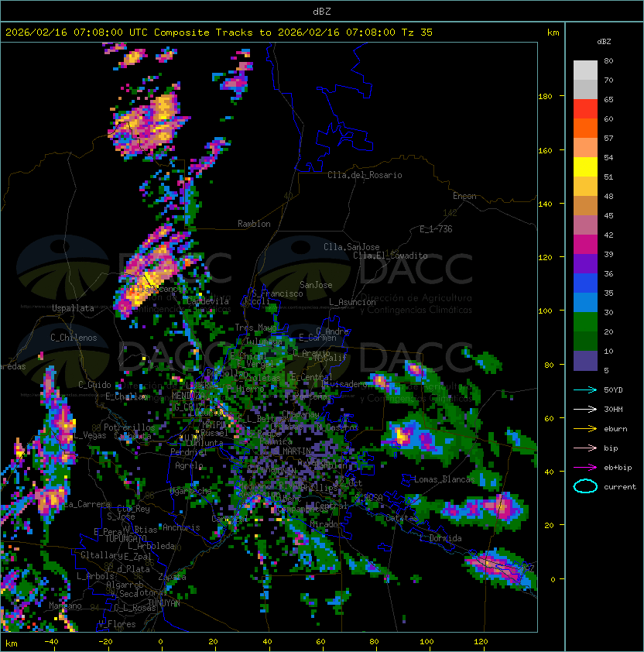Viewport: 644px width, 652px height.
Task: Select the yellow 51–54 dBZ color band
Action: point(585,167)
